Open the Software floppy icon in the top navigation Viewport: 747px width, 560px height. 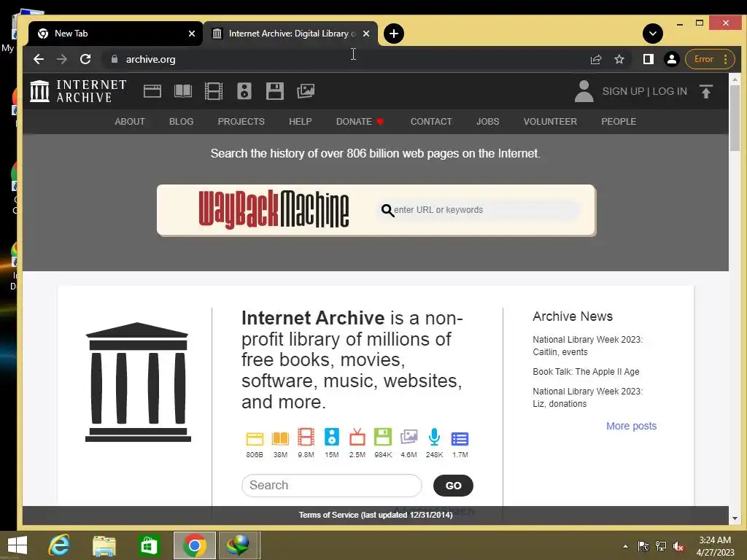pos(275,91)
